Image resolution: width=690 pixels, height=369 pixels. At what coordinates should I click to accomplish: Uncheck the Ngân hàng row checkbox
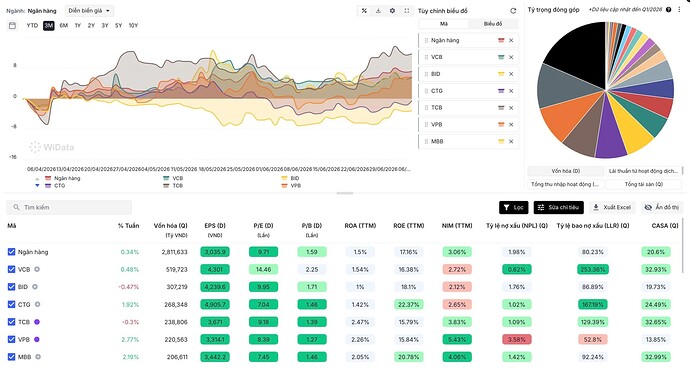11,252
